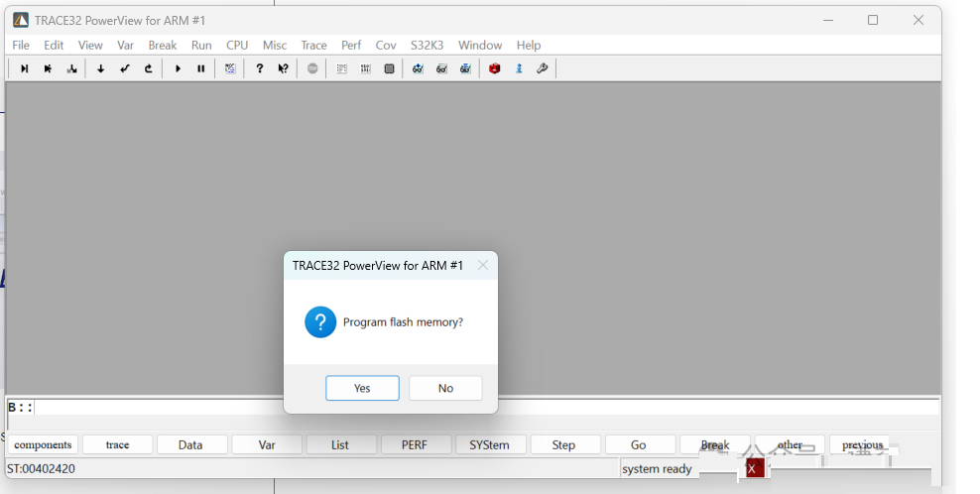Click the Go play triangle icon

tap(178, 68)
